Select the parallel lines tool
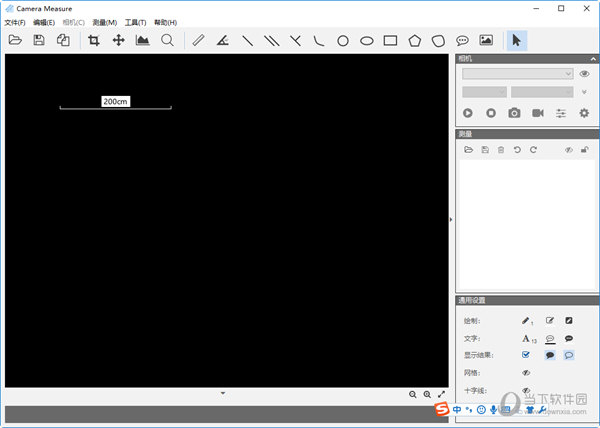Viewport: 600px width, 428px height. coord(272,41)
